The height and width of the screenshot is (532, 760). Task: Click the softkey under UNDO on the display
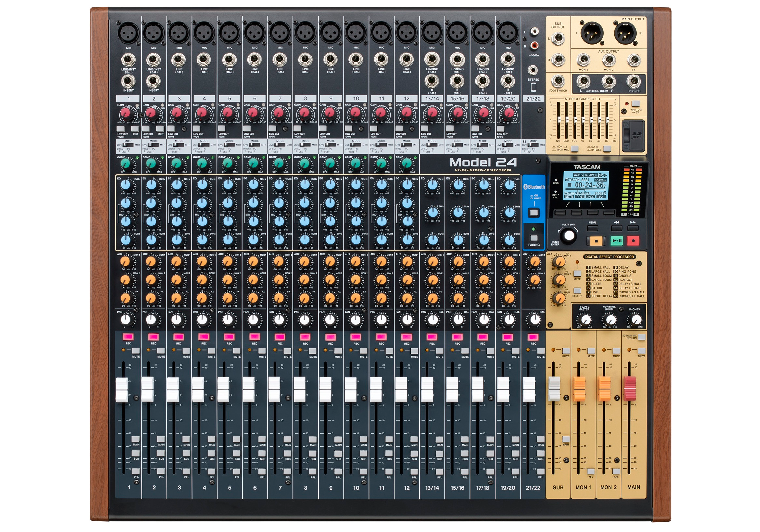point(592,212)
